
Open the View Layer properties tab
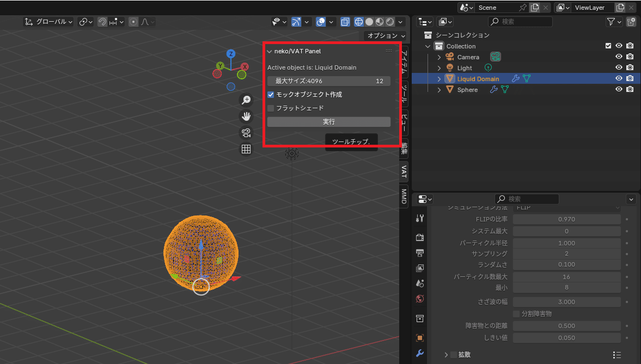click(x=420, y=268)
